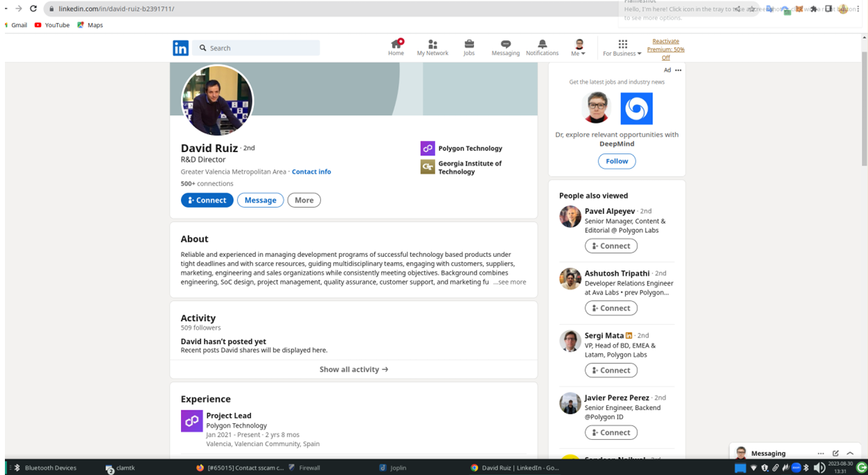Open ad options three-dot menu
Image resolution: width=868 pixels, height=475 pixels.
(678, 70)
